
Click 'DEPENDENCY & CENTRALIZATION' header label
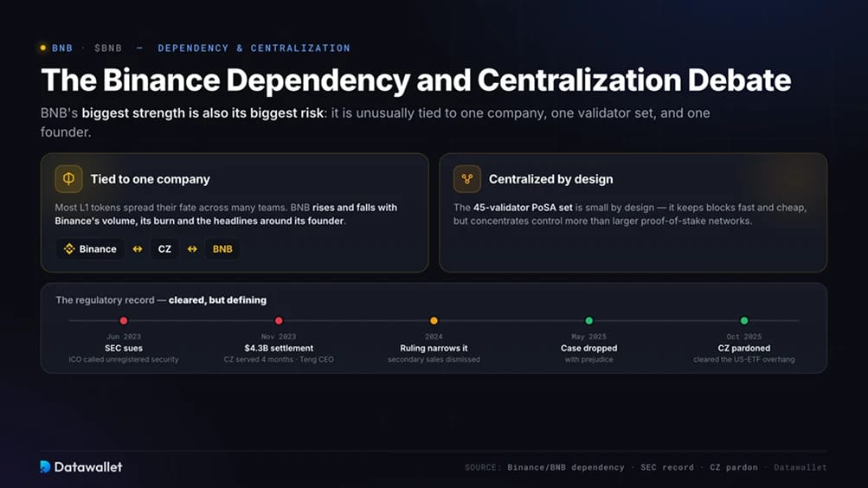coord(254,48)
